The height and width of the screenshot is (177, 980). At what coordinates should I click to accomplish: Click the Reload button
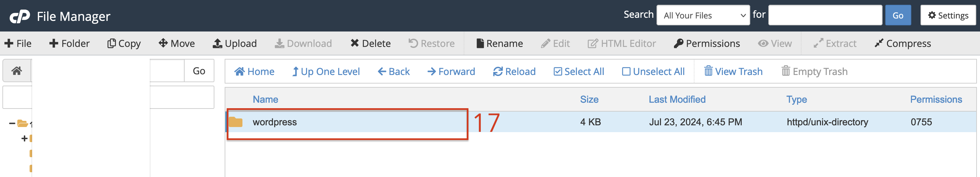(x=514, y=72)
